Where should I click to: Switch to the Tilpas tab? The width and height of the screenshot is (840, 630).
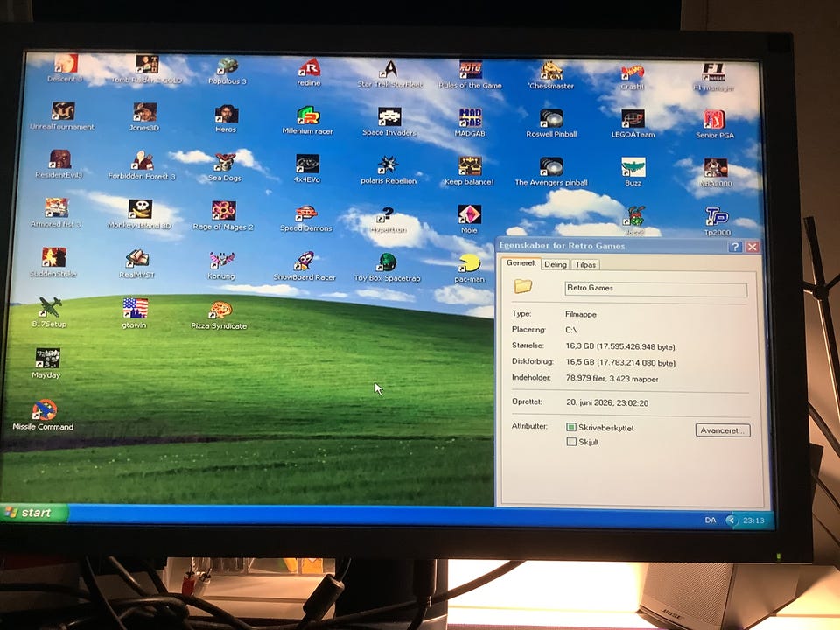point(585,264)
